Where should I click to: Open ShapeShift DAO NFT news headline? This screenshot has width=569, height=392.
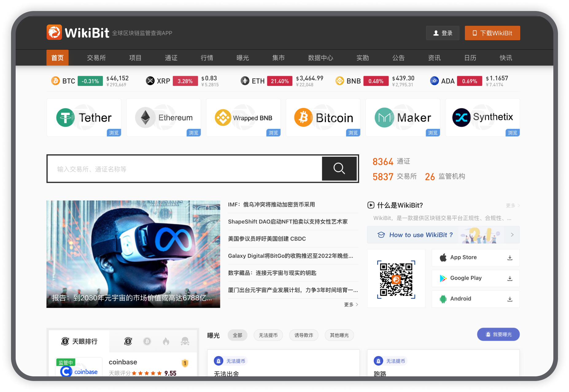(288, 221)
